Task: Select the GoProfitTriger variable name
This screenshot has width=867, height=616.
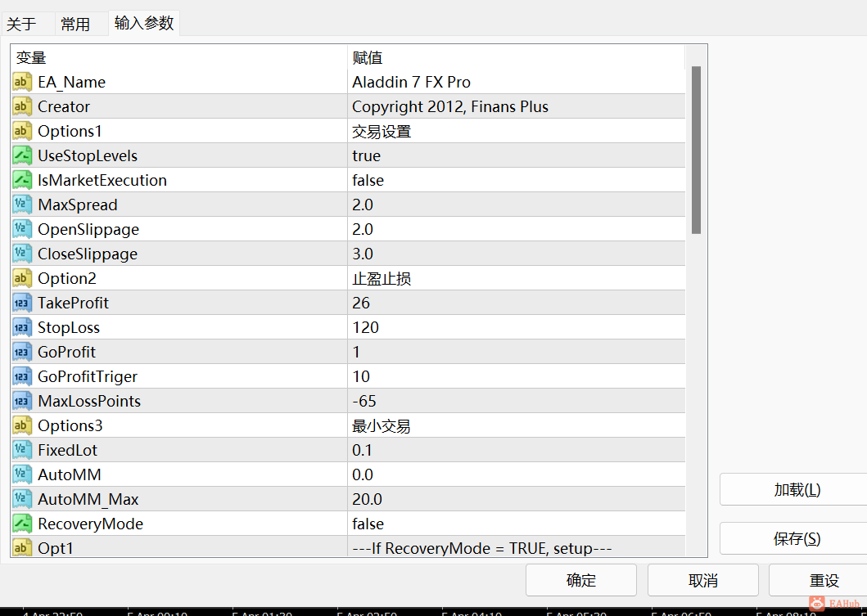Action: pyautogui.click(x=88, y=377)
